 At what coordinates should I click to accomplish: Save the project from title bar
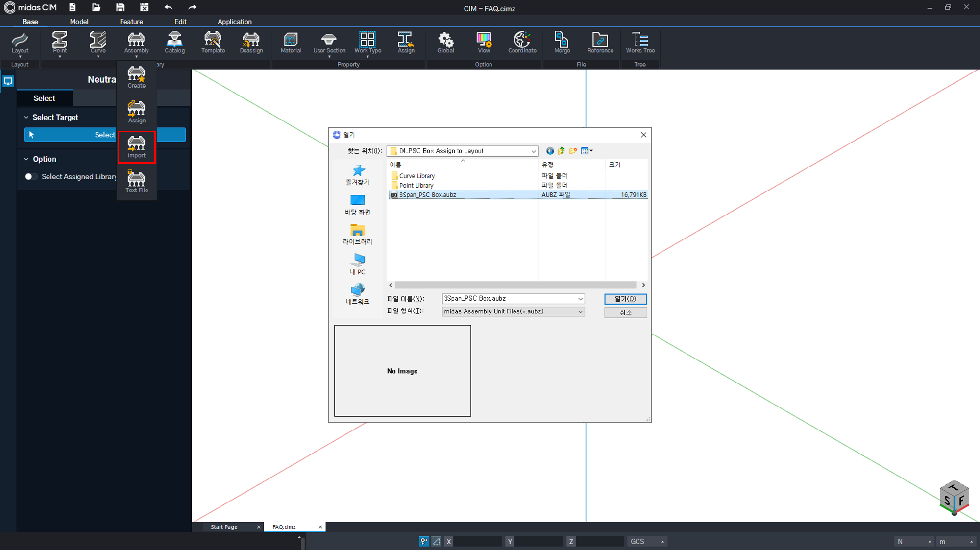(120, 7)
